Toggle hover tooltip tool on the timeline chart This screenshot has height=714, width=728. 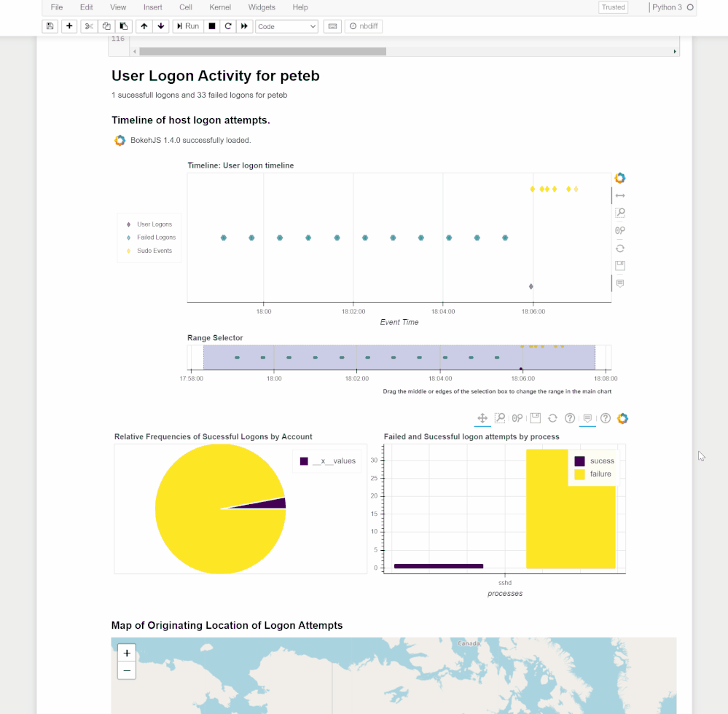click(620, 283)
